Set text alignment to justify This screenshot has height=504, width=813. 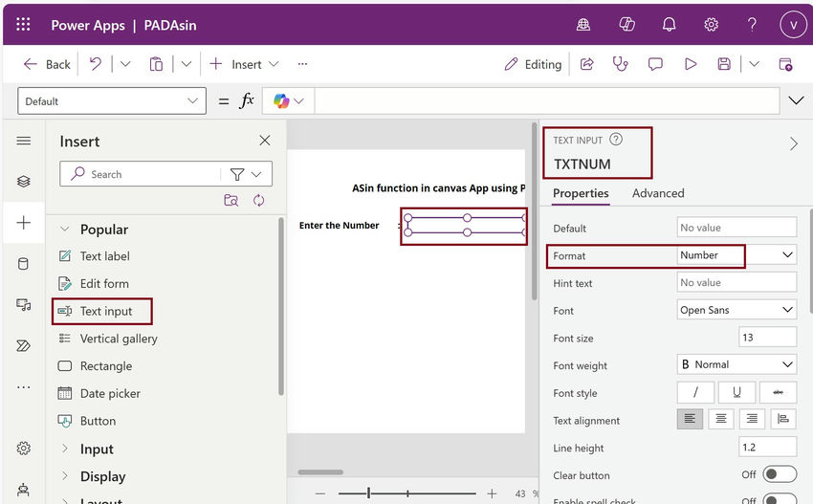pyautogui.click(x=783, y=419)
